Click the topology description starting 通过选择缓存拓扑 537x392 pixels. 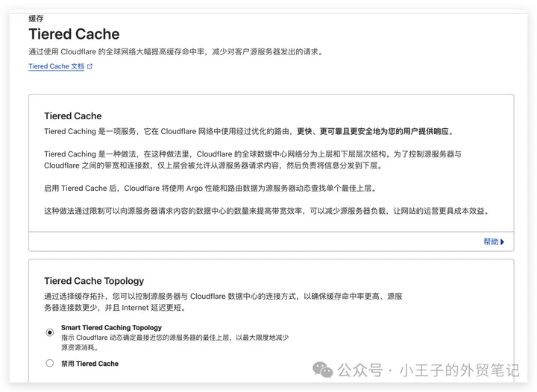pos(223,302)
